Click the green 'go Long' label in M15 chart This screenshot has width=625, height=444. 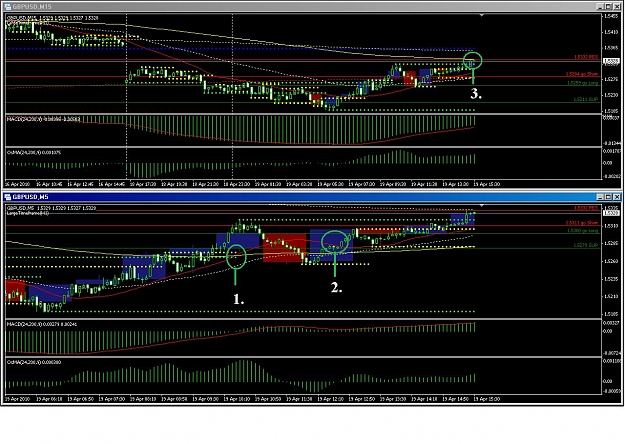583,83
